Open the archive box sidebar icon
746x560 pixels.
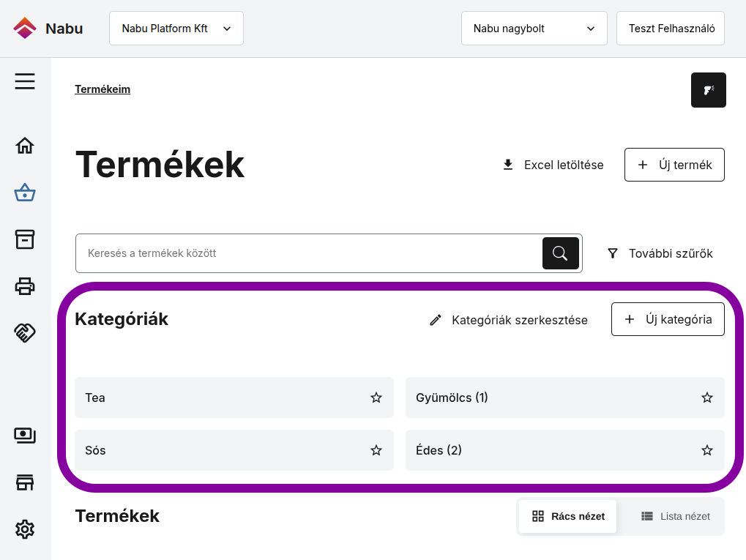tap(25, 239)
